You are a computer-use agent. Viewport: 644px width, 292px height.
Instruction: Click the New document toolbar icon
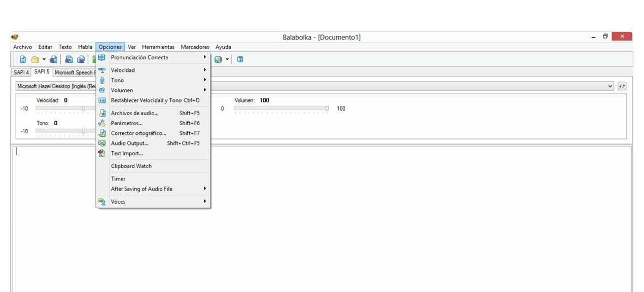pyautogui.click(x=23, y=59)
